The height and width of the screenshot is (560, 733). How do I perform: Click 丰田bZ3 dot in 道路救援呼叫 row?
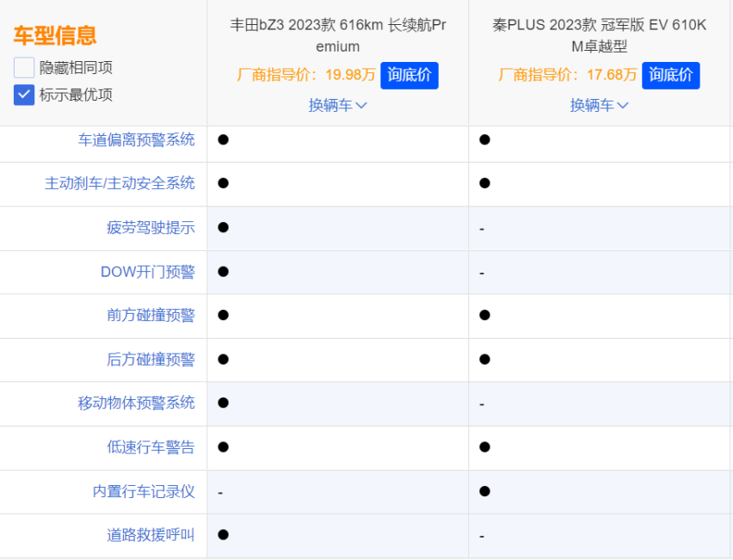tap(223, 535)
